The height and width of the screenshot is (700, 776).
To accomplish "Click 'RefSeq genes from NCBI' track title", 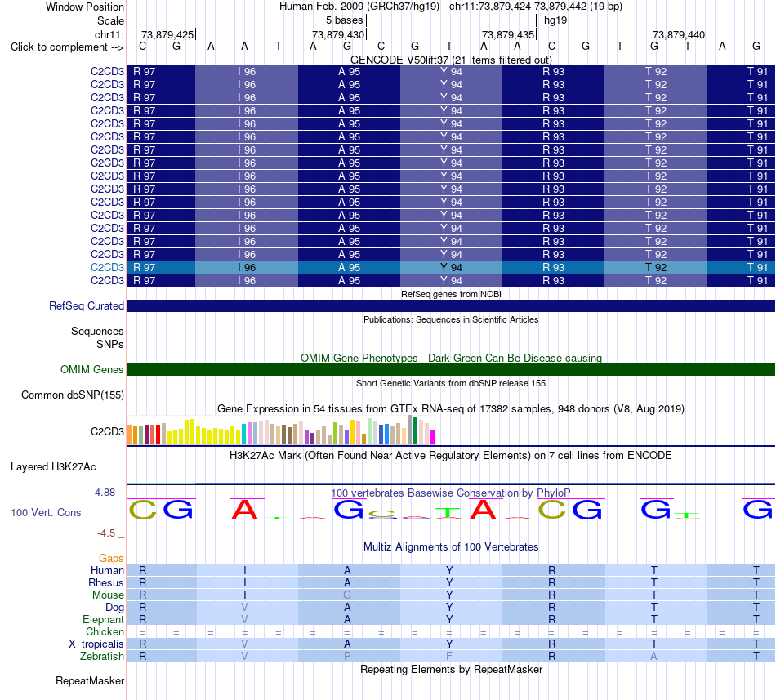I will coord(451,294).
